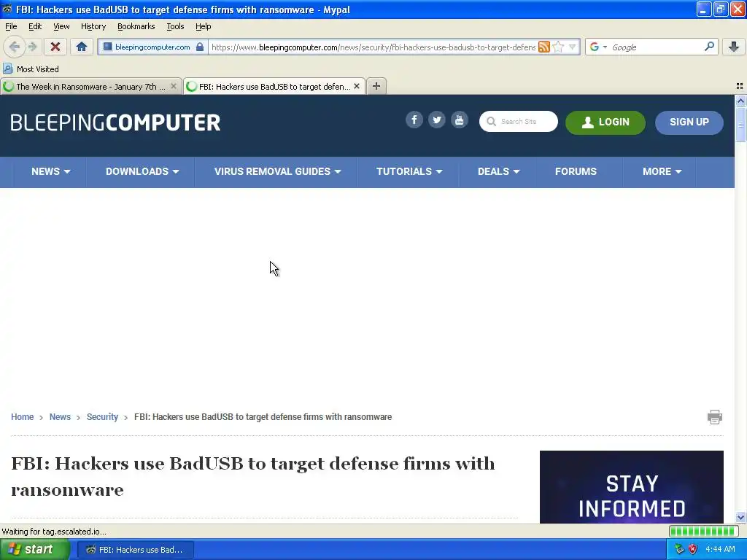This screenshot has height=560, width=747.
Task: Close The Week in Ransomware tab
Action: (x=174, y=86)
